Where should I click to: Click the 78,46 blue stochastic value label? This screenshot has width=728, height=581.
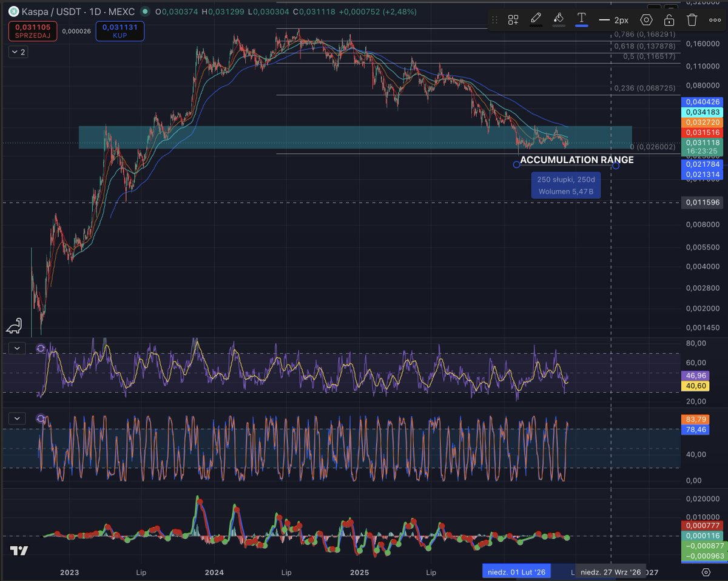pyautogui.click(x=694, y=429)
